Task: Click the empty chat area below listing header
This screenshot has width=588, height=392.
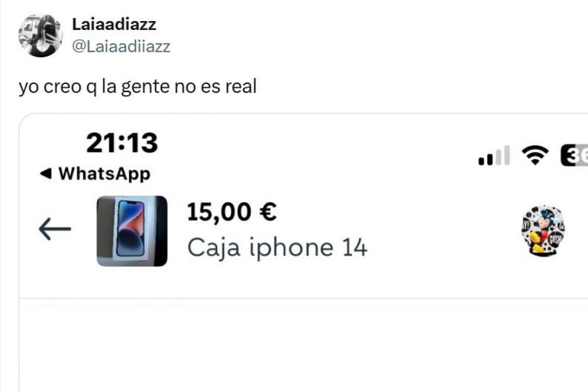Action: point(303,345)
